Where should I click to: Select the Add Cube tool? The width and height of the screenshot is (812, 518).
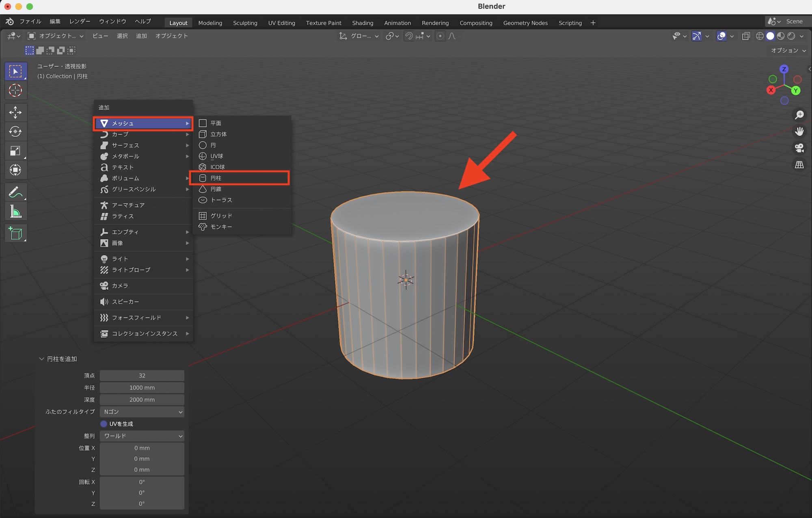[15, 233]
